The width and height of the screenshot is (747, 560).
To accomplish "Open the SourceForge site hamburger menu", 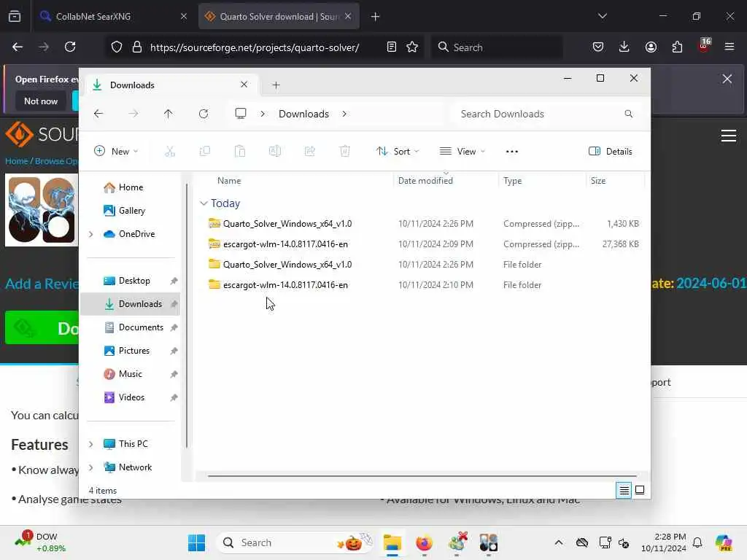I will coord(729,136).
